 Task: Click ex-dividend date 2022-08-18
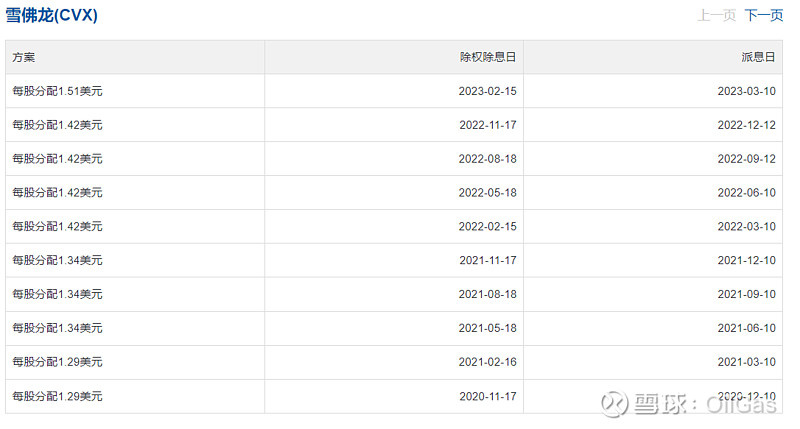coord(487,159)
